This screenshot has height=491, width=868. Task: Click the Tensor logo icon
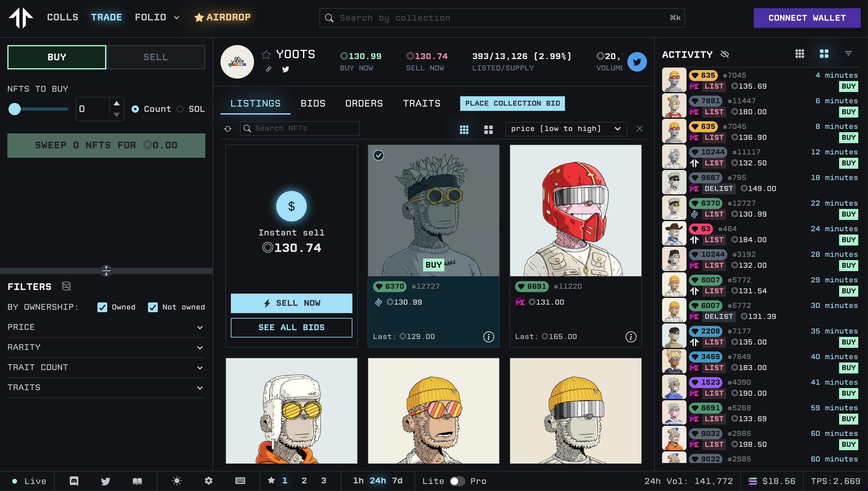[x=21, y=18]
